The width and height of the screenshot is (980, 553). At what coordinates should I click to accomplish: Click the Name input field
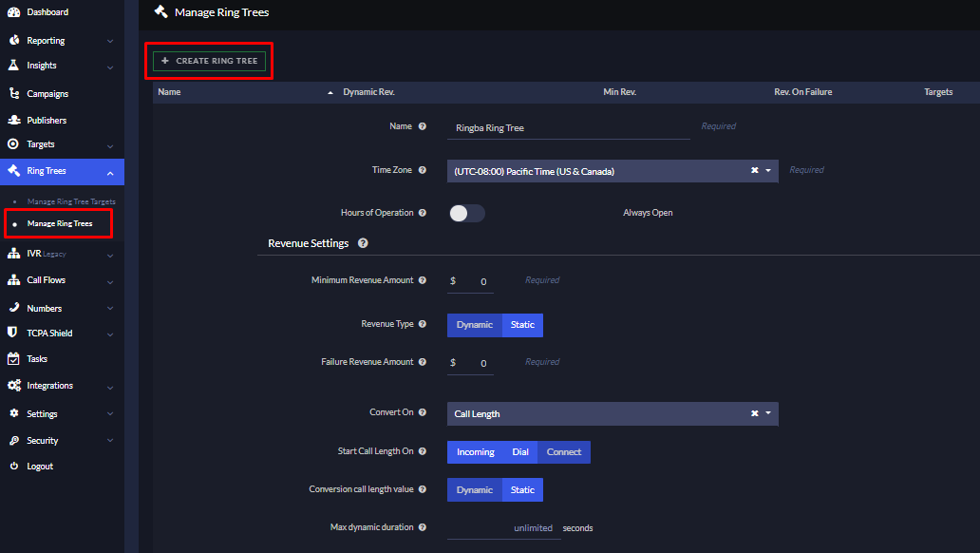tap(568, 126)
